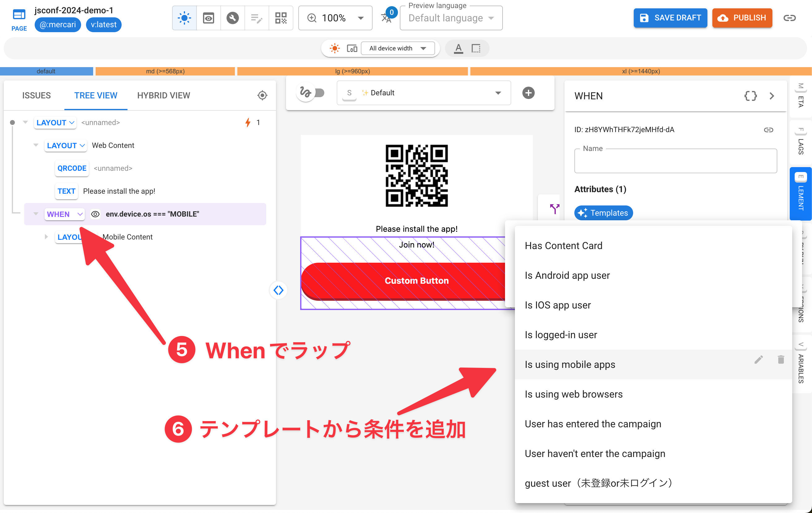The image size is (812, 513).
Task: Select 'User haven't enter the campaign' template
Action: click(x=653, y=453)
